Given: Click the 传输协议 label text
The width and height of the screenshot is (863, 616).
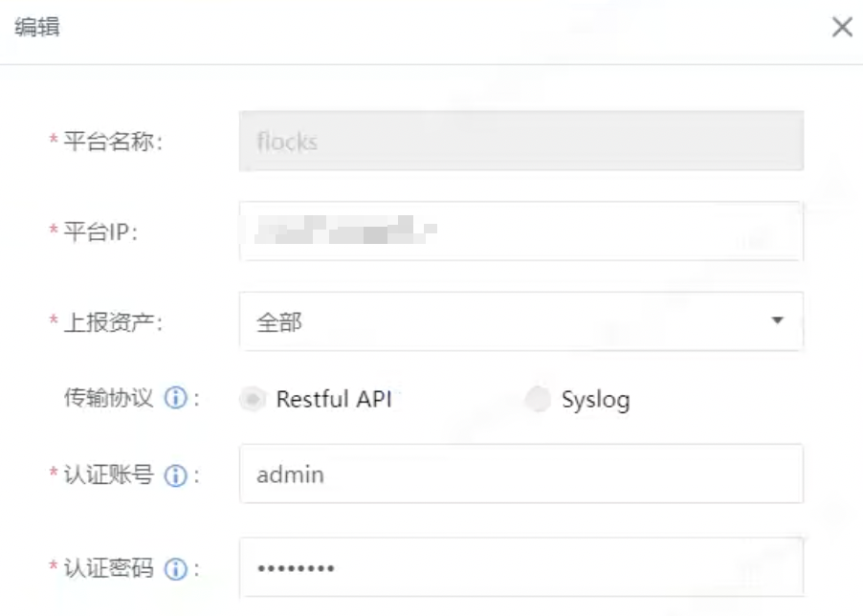Looking at the screenshot, I should (x=108, y=397).
